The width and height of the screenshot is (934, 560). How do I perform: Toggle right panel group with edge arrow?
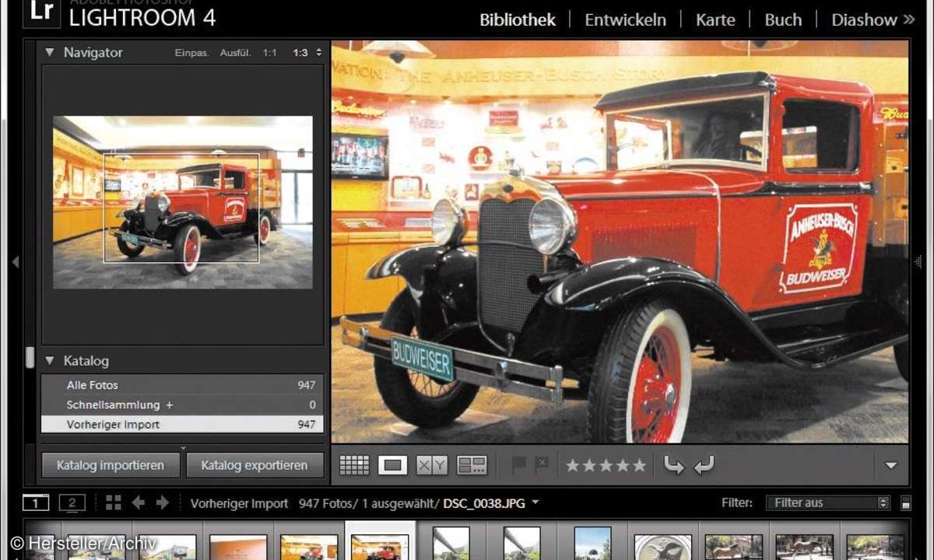918,262
